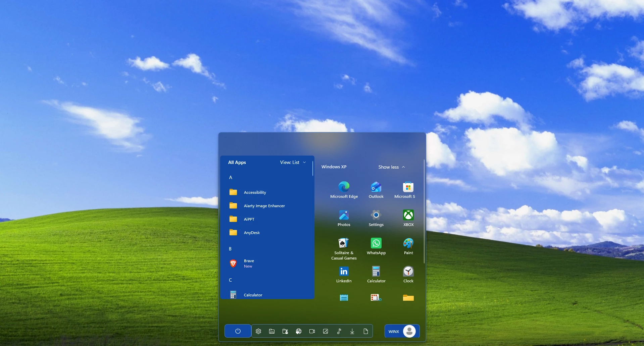644x346 pixels.
Task: Open the Snipping Tool pinned icon
Action: pos(376,297)
